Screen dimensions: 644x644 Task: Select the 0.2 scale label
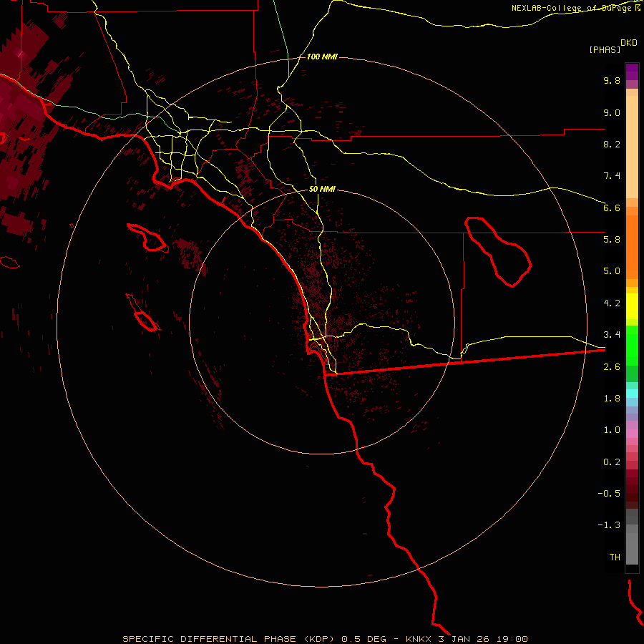[612, 462]
